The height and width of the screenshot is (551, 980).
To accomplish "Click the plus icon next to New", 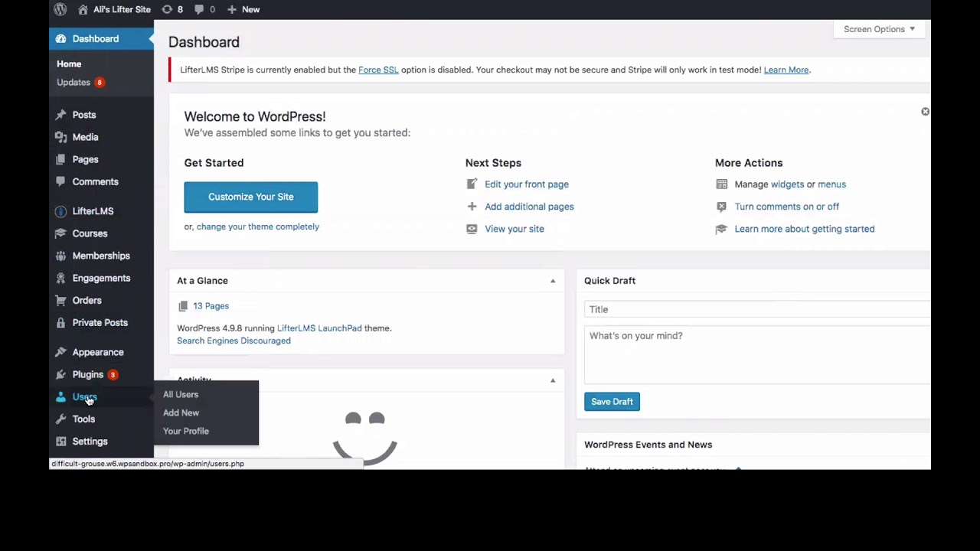I will tap(232, 9).
